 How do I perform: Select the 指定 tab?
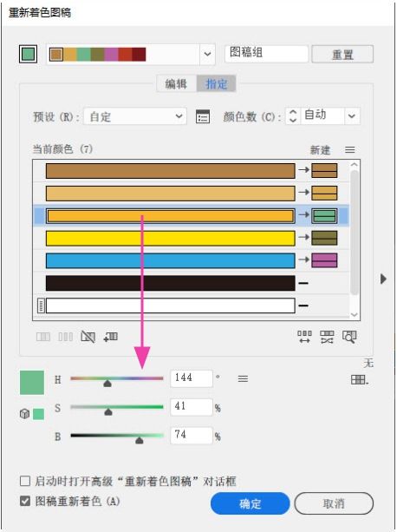coord(216,84)
